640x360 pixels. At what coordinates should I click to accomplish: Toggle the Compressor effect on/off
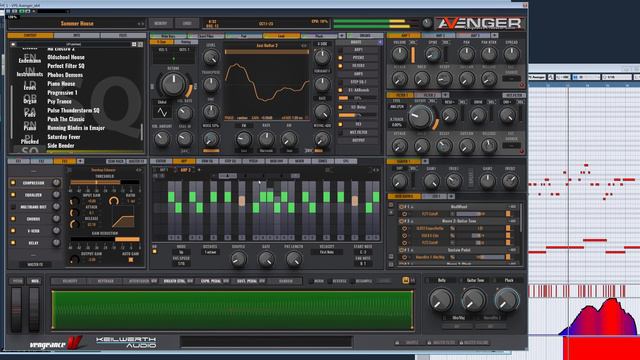click(x=13, y=183)
